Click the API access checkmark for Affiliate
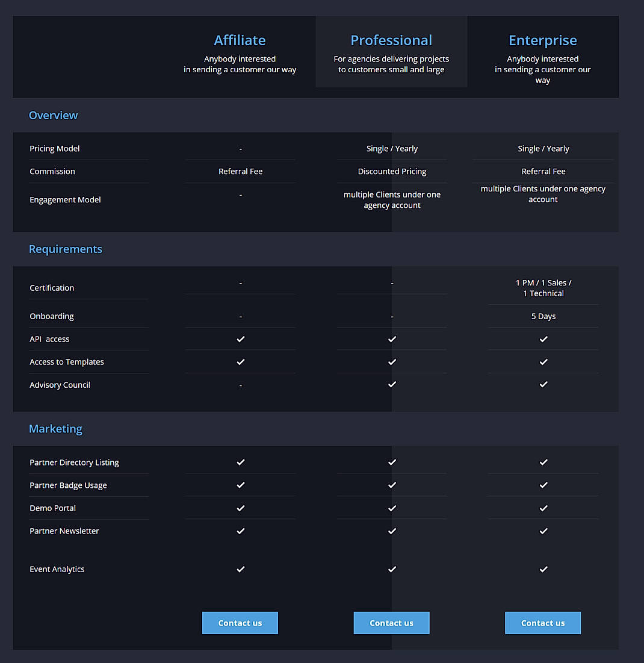 tap(240, 339)
